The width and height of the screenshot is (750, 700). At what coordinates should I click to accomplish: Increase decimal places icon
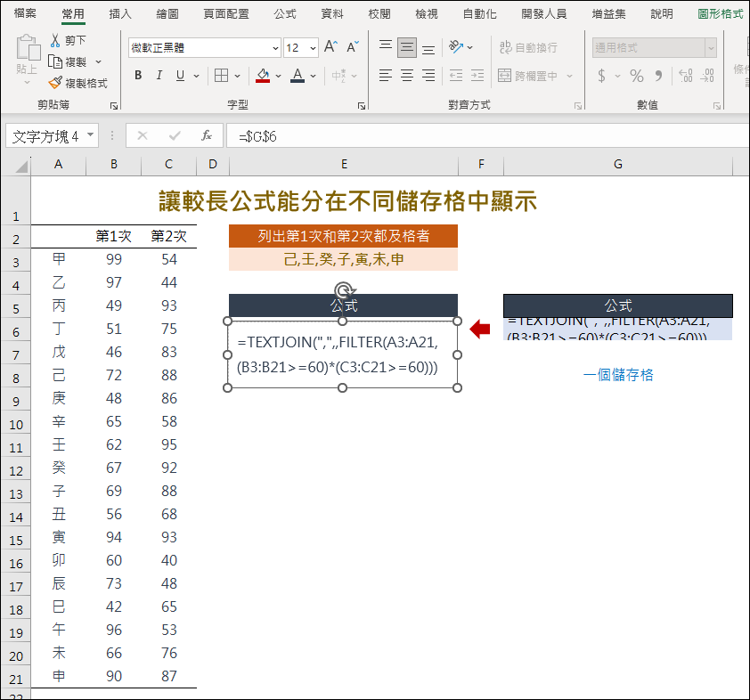(x=685, y=76)
